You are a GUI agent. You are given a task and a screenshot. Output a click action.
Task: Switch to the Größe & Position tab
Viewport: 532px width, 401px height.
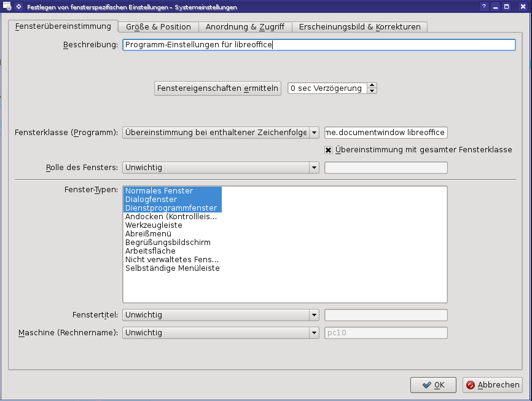point(158,27)
